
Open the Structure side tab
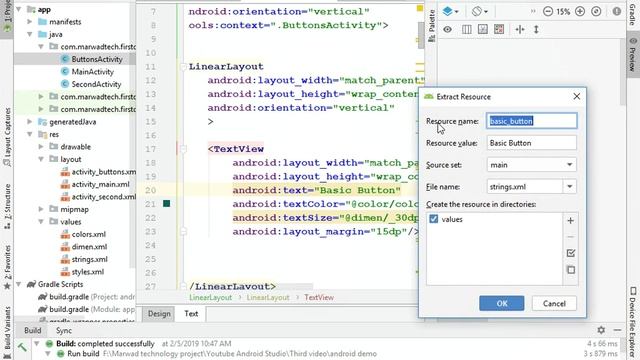pos(7,206)
